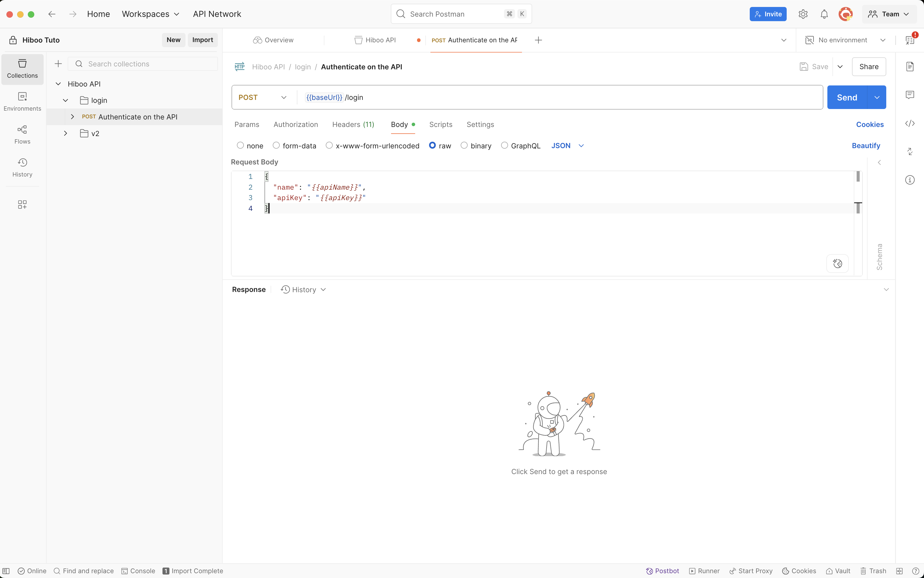Open the request info icon

pyautogui.click(x=910, y=180)
